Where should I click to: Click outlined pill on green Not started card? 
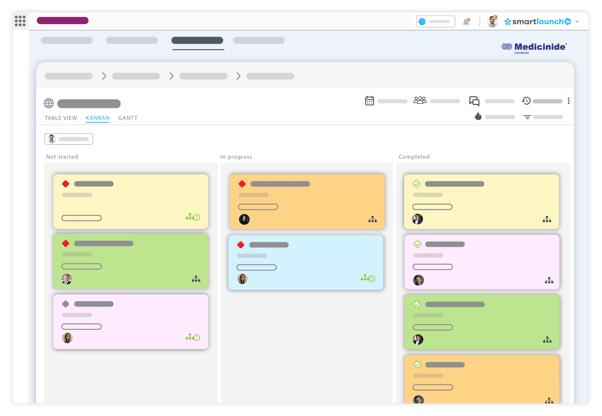point(81,266)
